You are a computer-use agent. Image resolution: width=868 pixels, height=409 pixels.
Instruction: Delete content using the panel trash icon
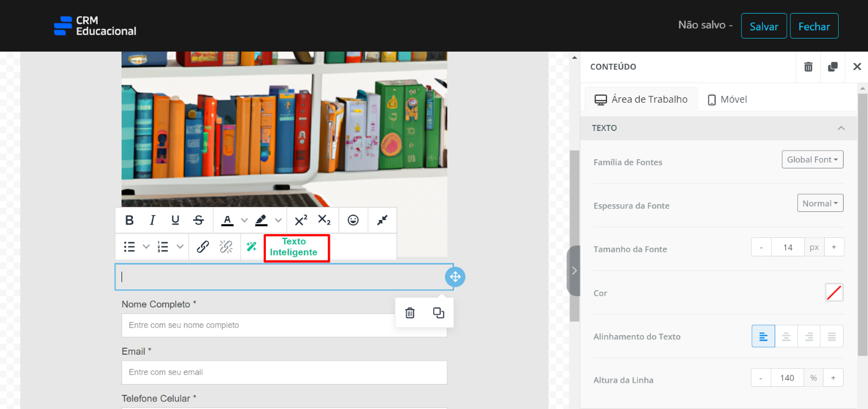(x=808, y=67)
